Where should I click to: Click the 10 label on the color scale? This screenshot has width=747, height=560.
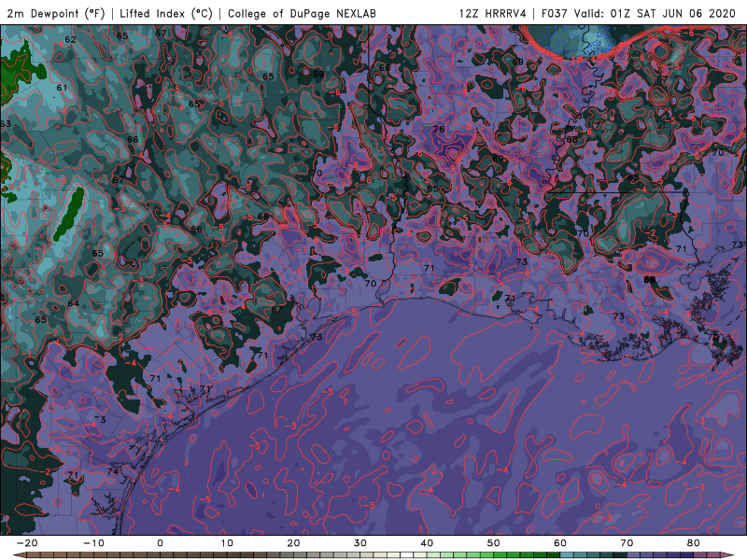227,543
